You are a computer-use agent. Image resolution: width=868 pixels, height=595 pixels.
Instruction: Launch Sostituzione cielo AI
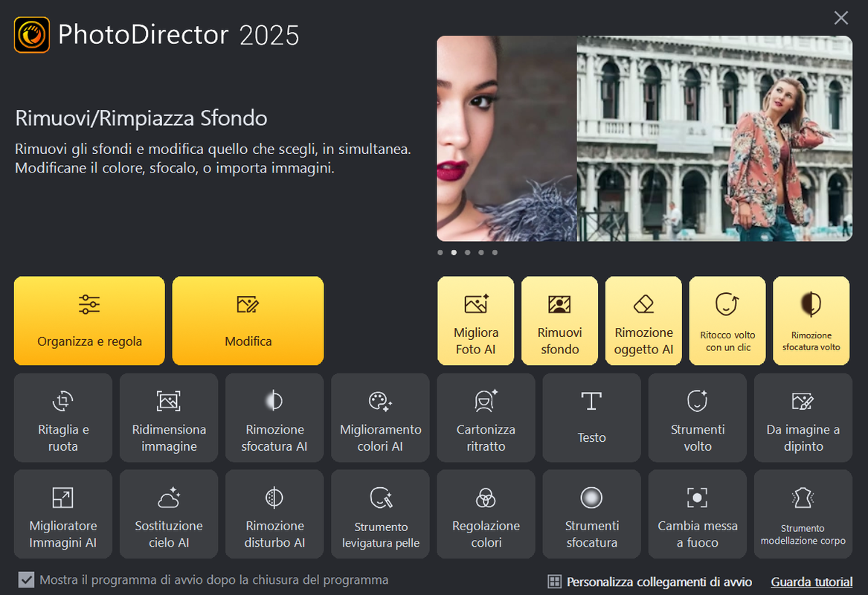169,514
